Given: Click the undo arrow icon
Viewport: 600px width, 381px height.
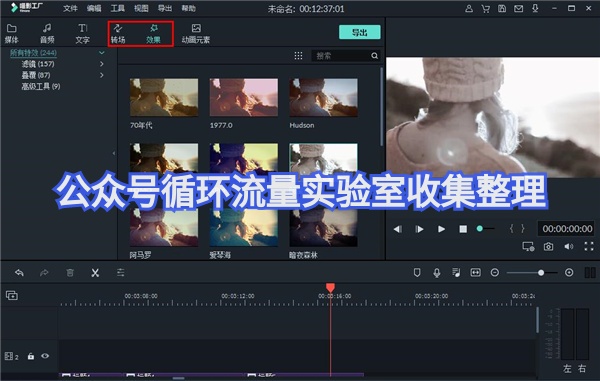Looking at the screenshot, I should [x=19, y=273].
